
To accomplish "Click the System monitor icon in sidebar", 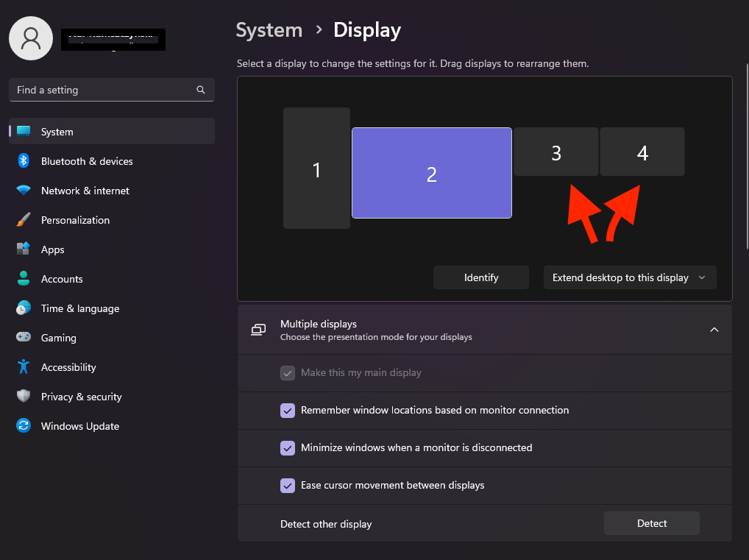I will click(x=24, y=131).
